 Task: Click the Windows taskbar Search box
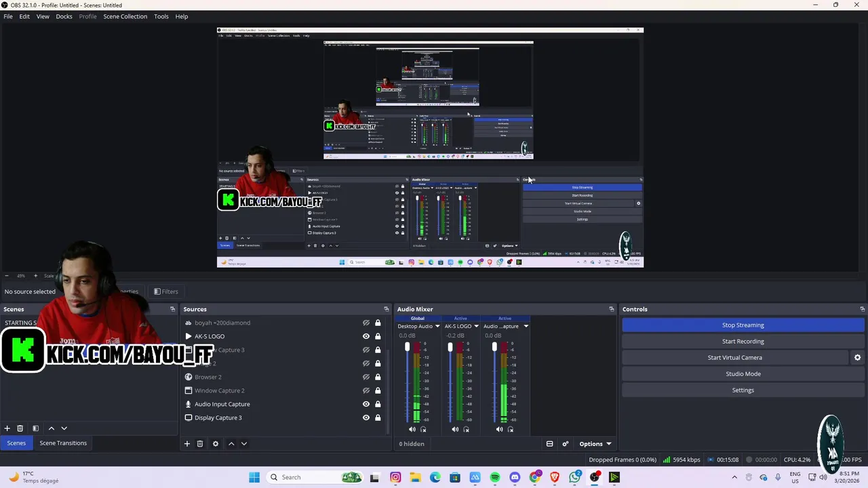pyautogui.click(x=316, y=477)
